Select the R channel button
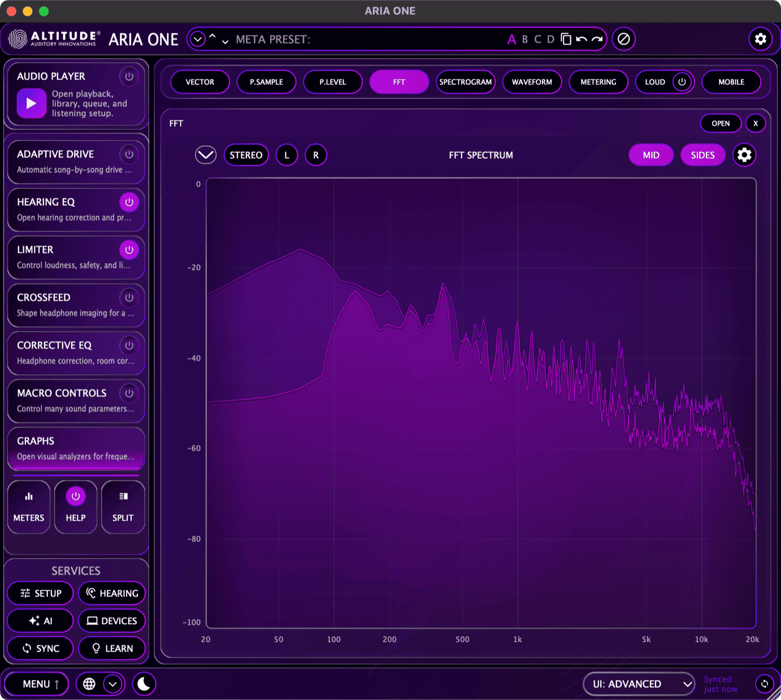This screenshot has width=781, height=700. 316,155
